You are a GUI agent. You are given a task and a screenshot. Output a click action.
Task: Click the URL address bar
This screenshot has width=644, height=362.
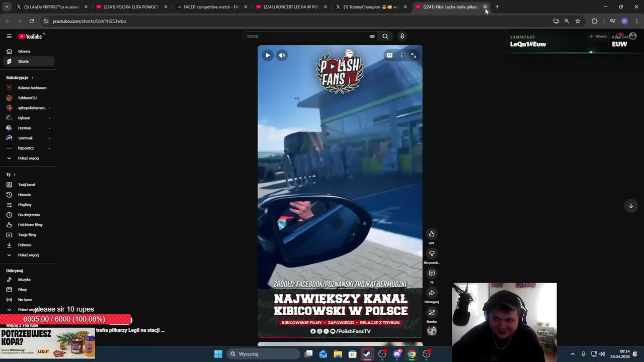297,21
